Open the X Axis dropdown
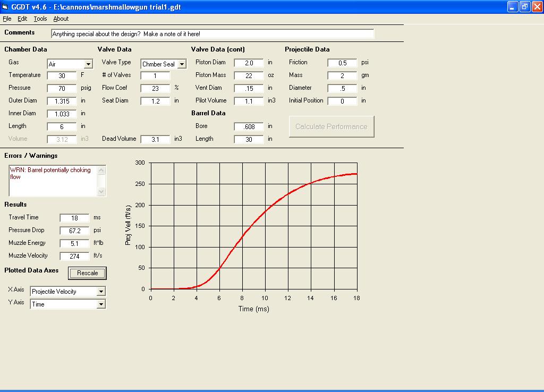 point(101,292)
